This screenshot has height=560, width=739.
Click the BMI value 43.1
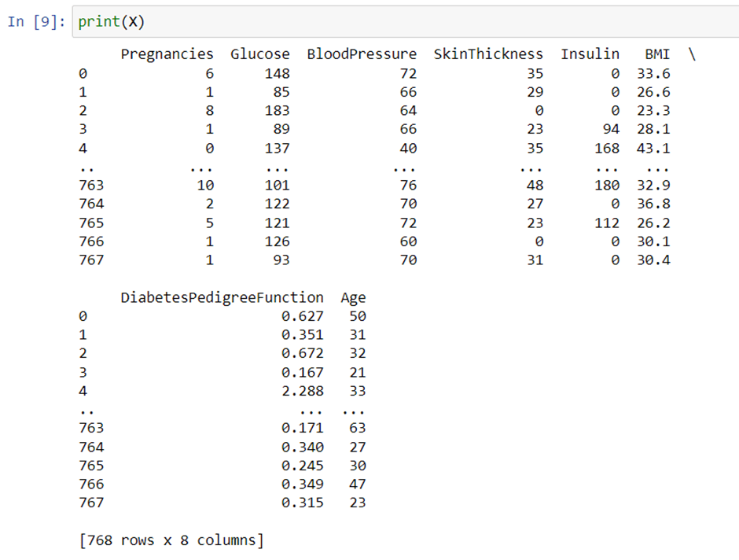(653, 148)
